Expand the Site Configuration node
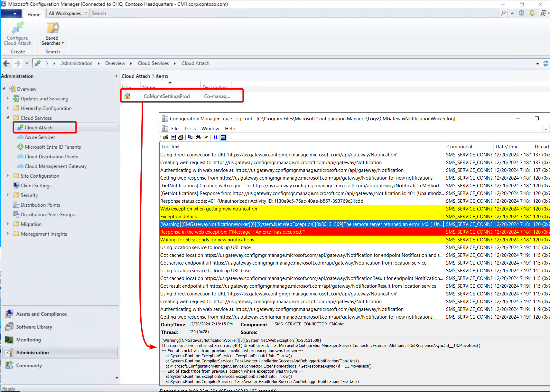Viewport: 550px width, 392px height. point(7,176)
